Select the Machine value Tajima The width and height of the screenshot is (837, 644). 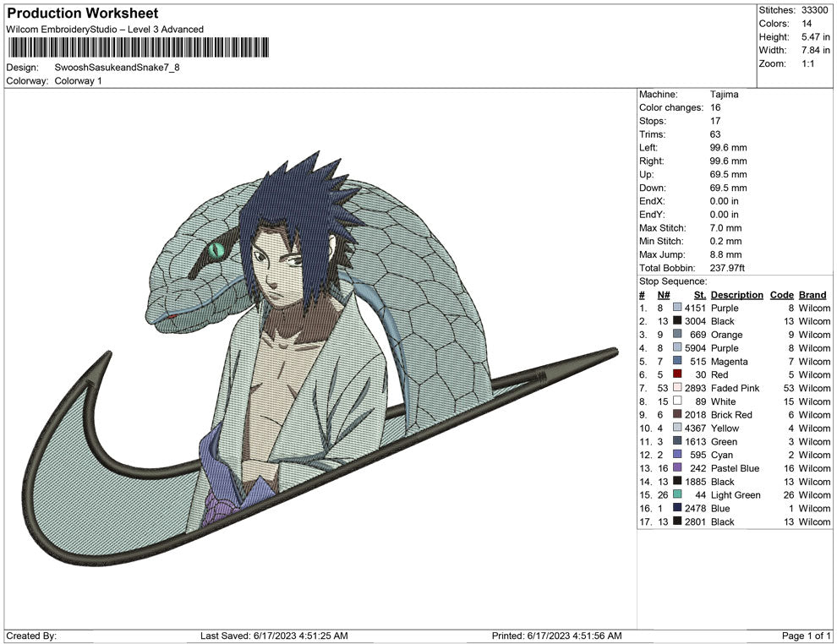725,94
